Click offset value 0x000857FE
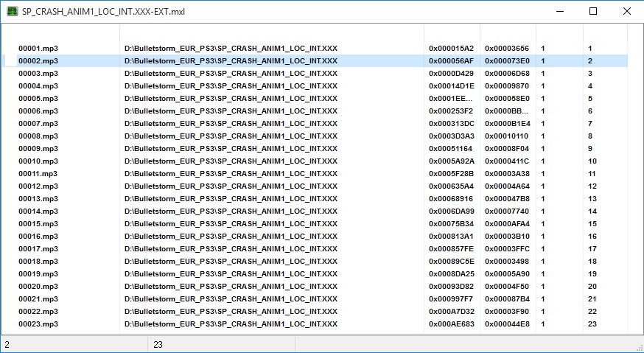 tap(451, 249)
